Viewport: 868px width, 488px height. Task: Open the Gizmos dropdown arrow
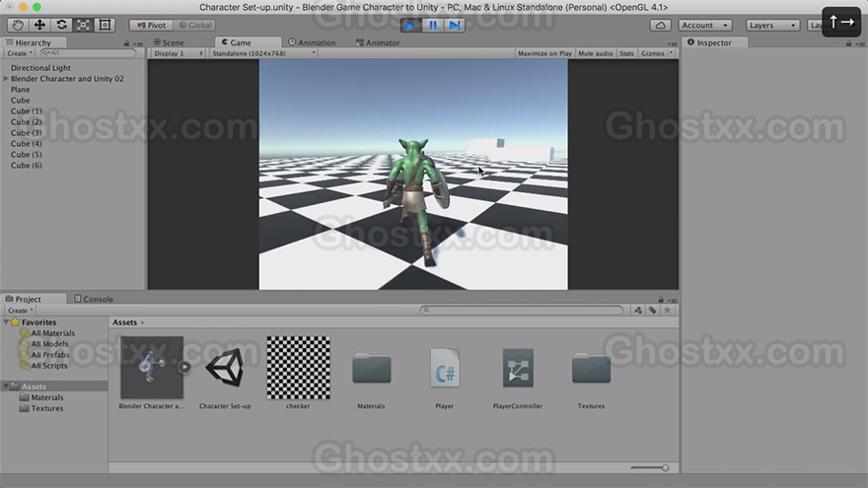672,53
